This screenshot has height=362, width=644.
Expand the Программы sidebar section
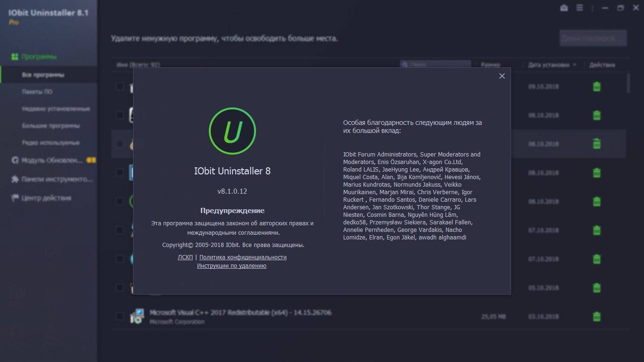(x=39, y=57)
